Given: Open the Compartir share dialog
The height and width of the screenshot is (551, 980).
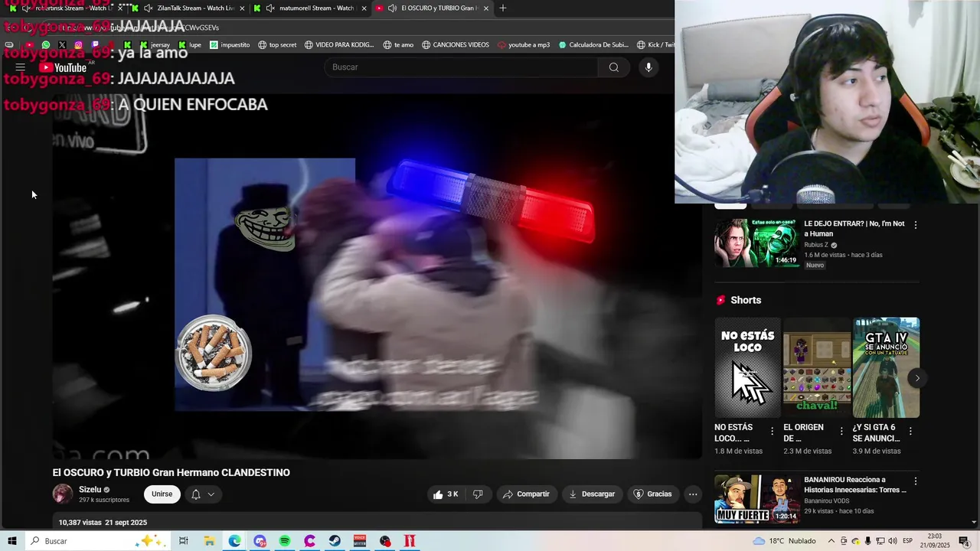Looking at the screenshot, I should pos(526,494).
